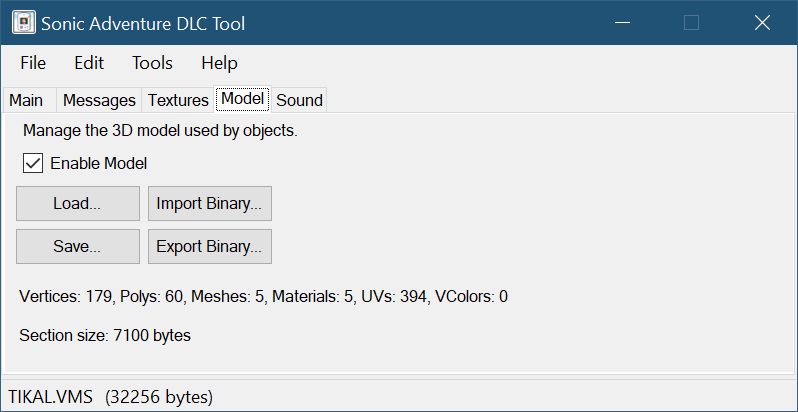The height and width of the screenshot is (412, 798).
Task: Close the Sonic Adventure DLC Tool window
Action: [x=762, y=23]
